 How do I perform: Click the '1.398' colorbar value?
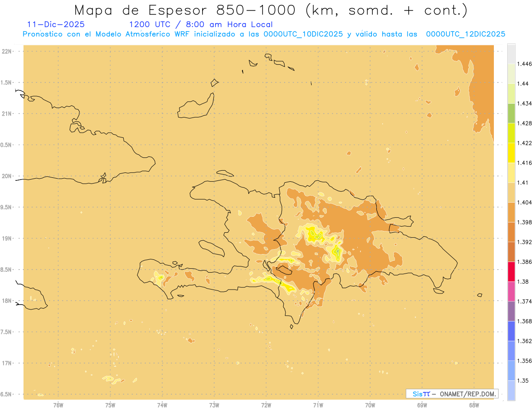click(x=524, y=222)
